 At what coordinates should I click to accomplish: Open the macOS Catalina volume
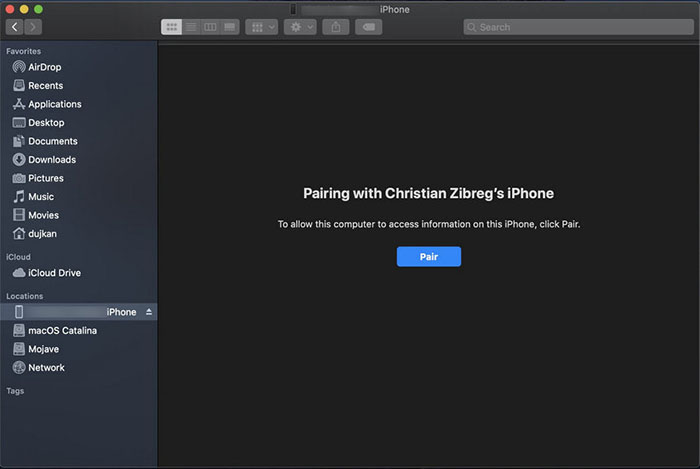[x=79, y=331]
